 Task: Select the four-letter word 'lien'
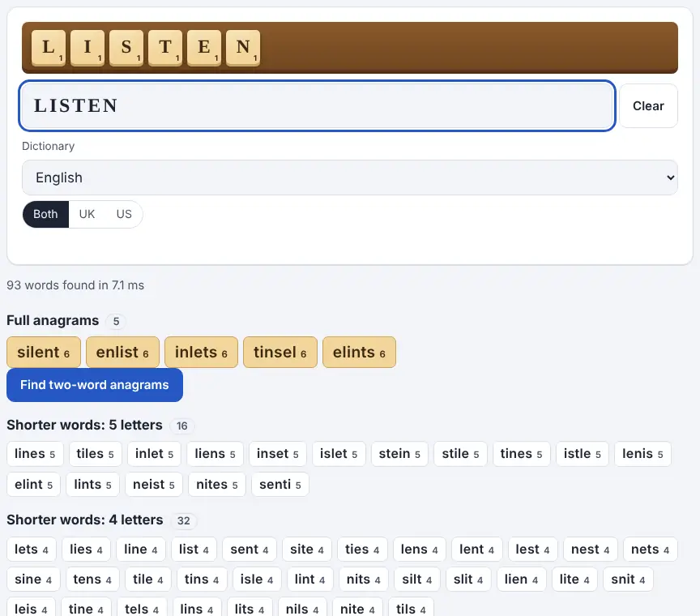[x=522, y=580]
